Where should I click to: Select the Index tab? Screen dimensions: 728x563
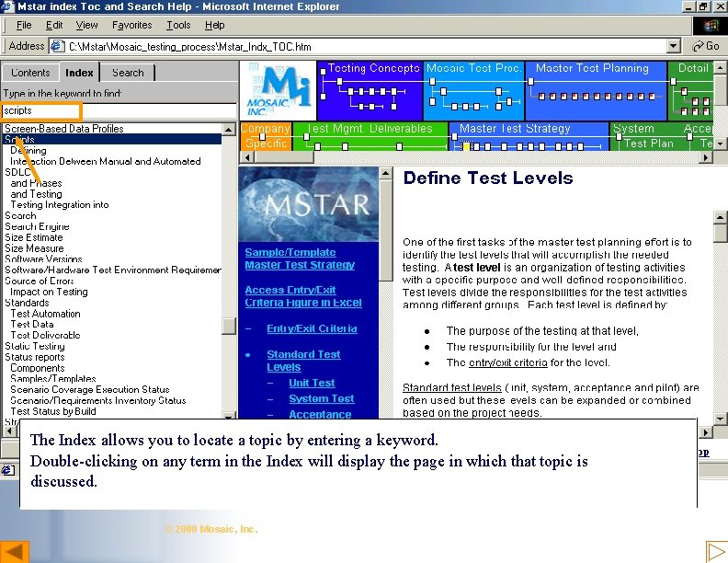[x=79, y=73]
